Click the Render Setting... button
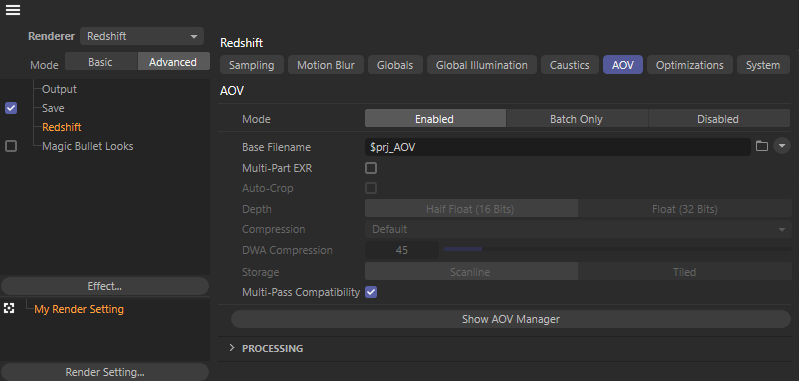The image size is (799, 381). 104,372
